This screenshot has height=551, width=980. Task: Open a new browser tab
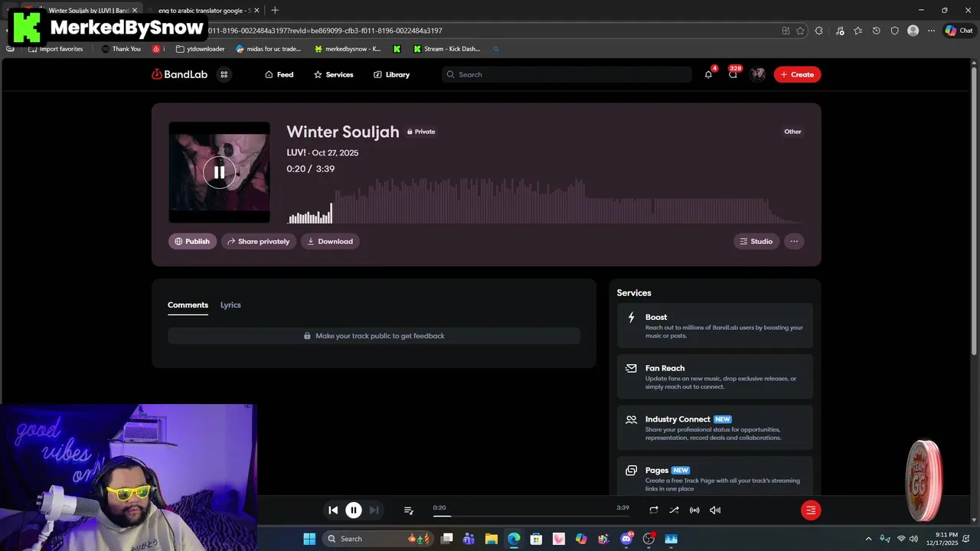[275, 10]
